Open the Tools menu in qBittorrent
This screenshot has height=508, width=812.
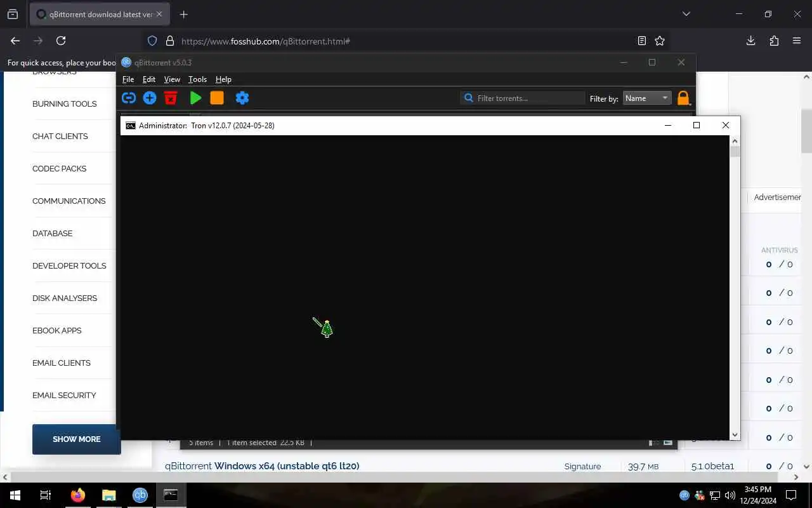coord(197,79)
